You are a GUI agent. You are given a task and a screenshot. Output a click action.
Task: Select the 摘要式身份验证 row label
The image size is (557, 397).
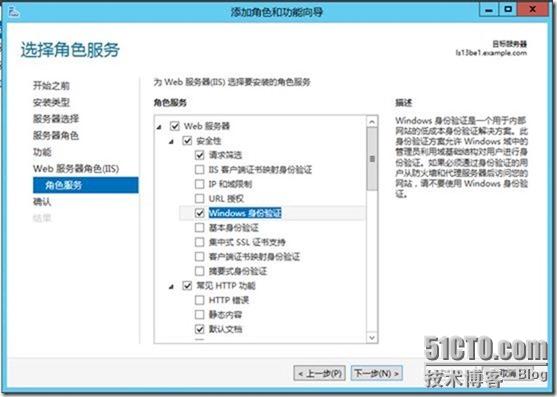[x=238, y=271]
